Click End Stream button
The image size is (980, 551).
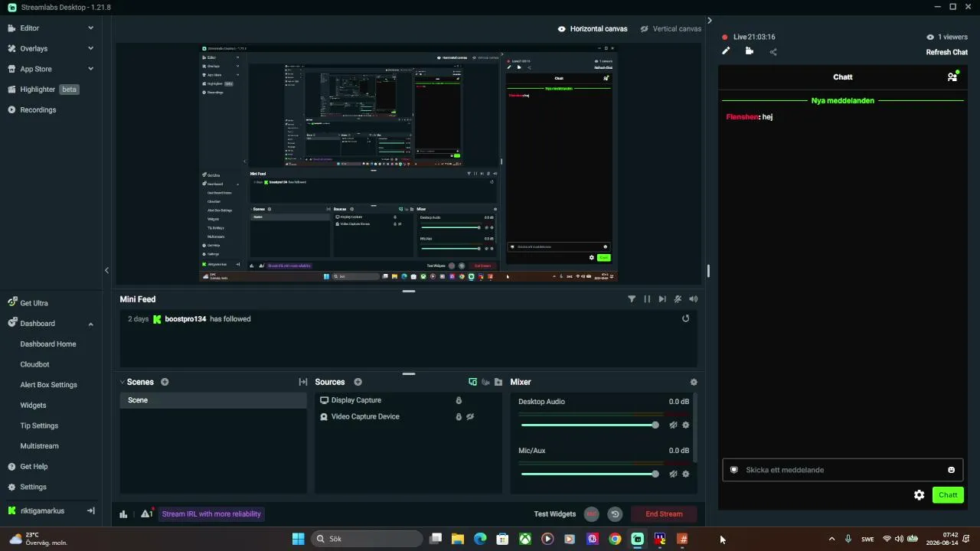click(664, 514)
